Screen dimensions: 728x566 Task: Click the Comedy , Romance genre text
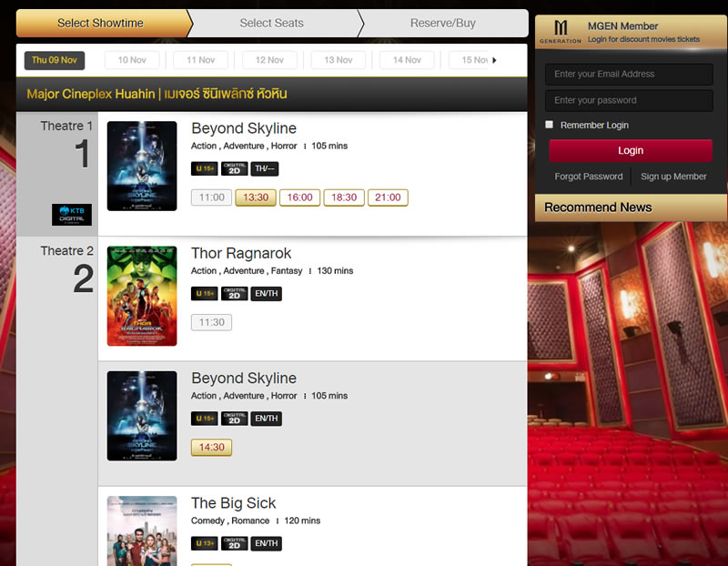pos(230,521)
